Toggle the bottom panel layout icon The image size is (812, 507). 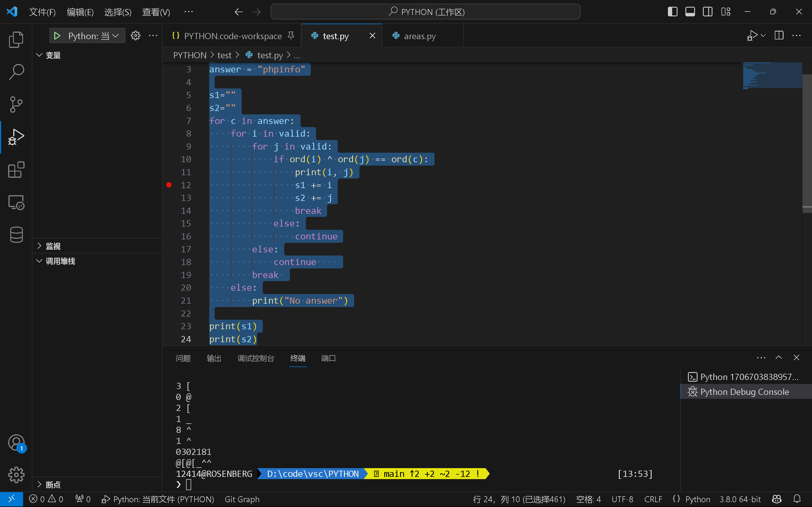tap(690, 12)
